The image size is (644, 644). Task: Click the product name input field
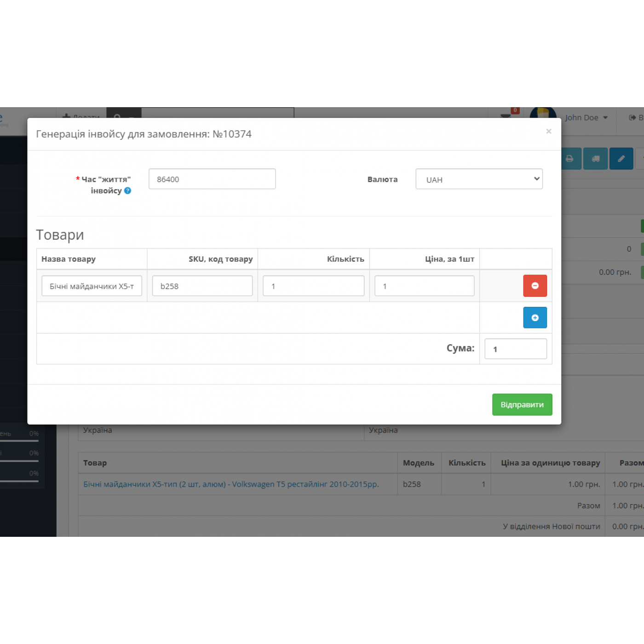[x=92, y=286]
